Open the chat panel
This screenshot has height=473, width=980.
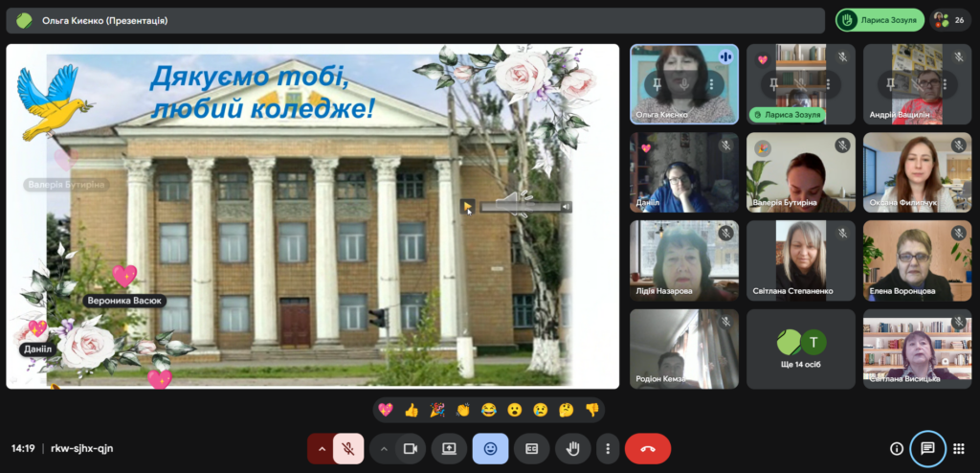[926, 448]
